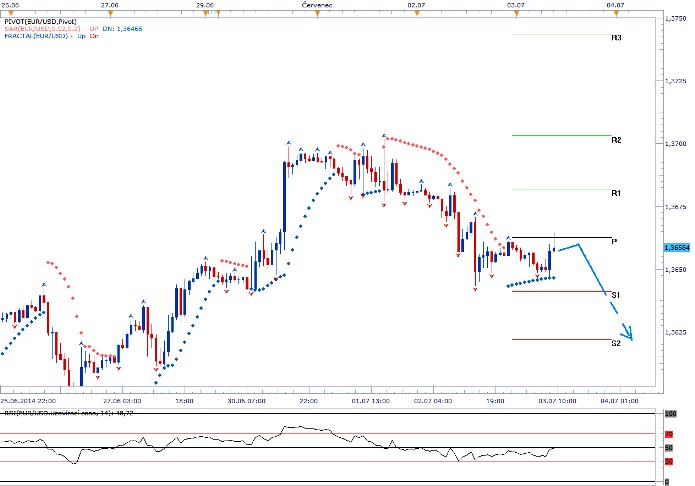The image size is (695, 486).
Task: Click the S2 support level label
Action: (616, 343)
